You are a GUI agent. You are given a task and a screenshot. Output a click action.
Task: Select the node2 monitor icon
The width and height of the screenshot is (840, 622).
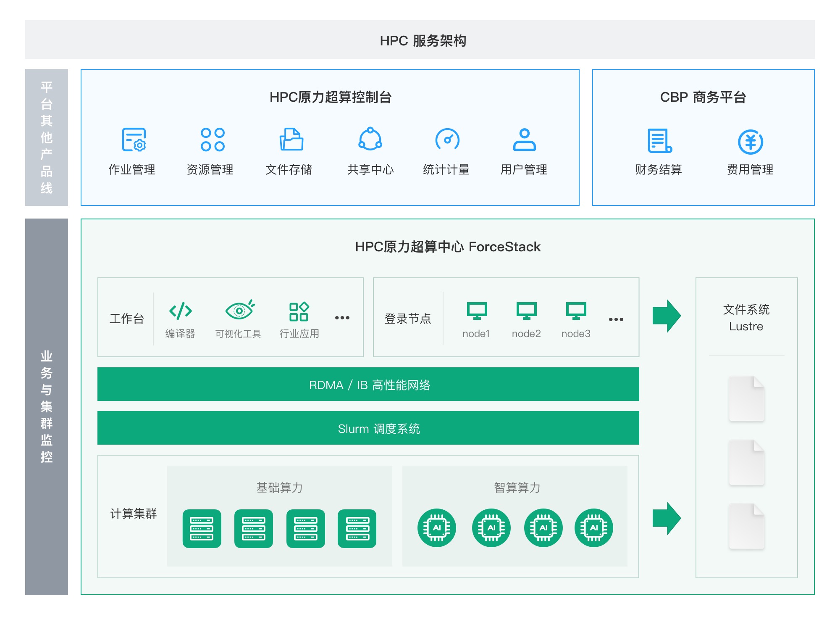pos(527,311)
